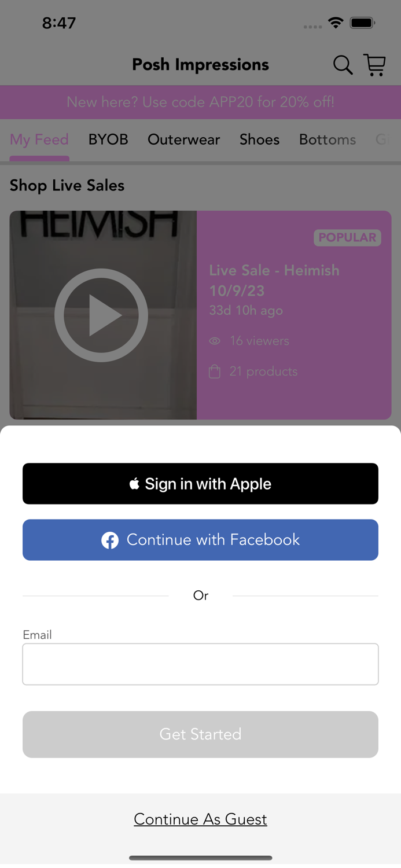
Task: Tap the eye viewers icon
Action: 215,341
